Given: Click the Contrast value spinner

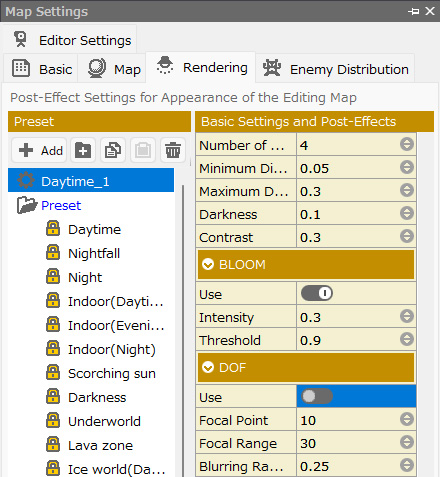Looking at the screenshot, I should pos(407,236).
